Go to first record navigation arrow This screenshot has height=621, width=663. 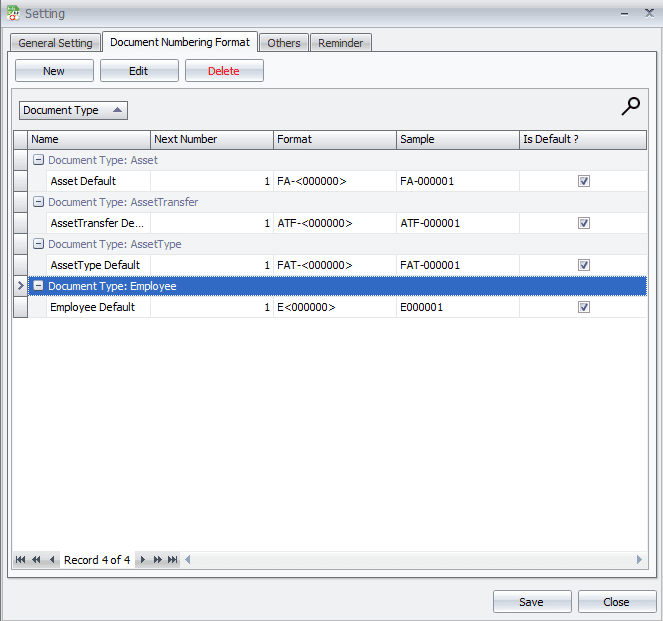(21, 560)
